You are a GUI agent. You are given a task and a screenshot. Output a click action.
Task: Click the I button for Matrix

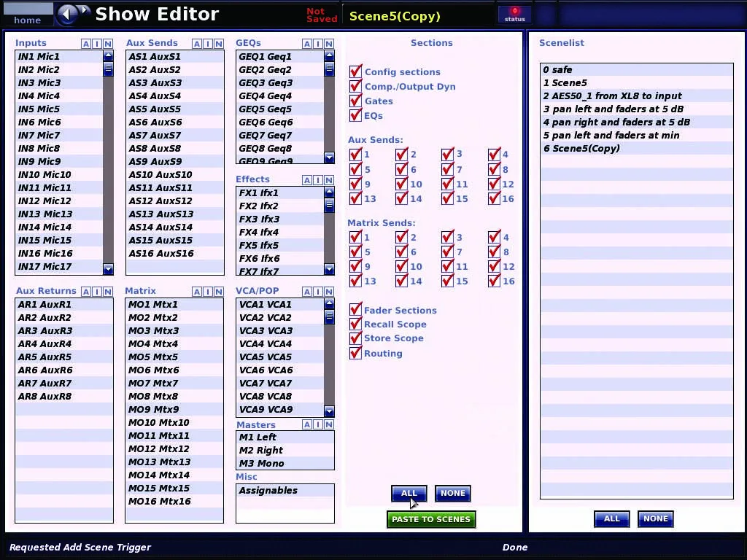click(208, 292)
